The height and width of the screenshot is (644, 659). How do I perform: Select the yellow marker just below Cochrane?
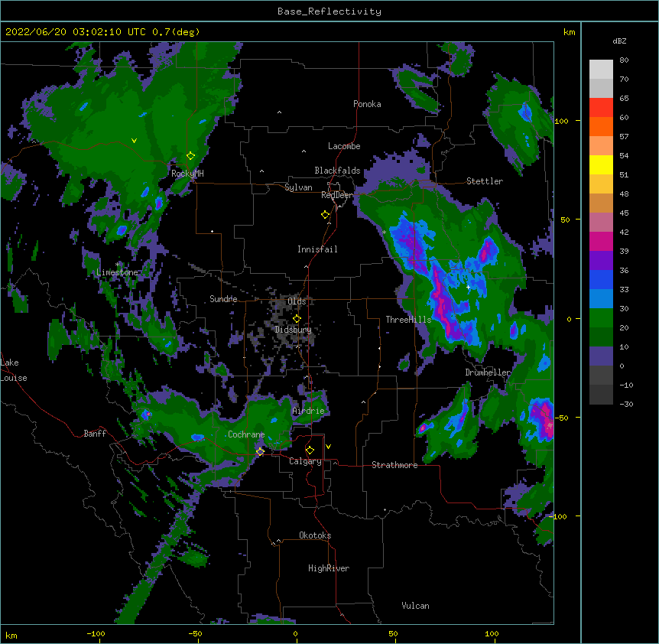[261, 452]
